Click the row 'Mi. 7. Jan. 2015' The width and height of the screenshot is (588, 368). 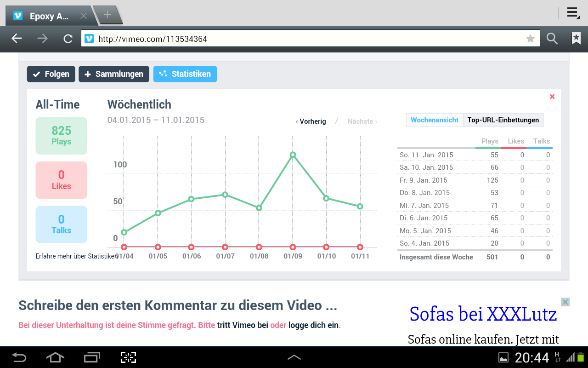475,206
